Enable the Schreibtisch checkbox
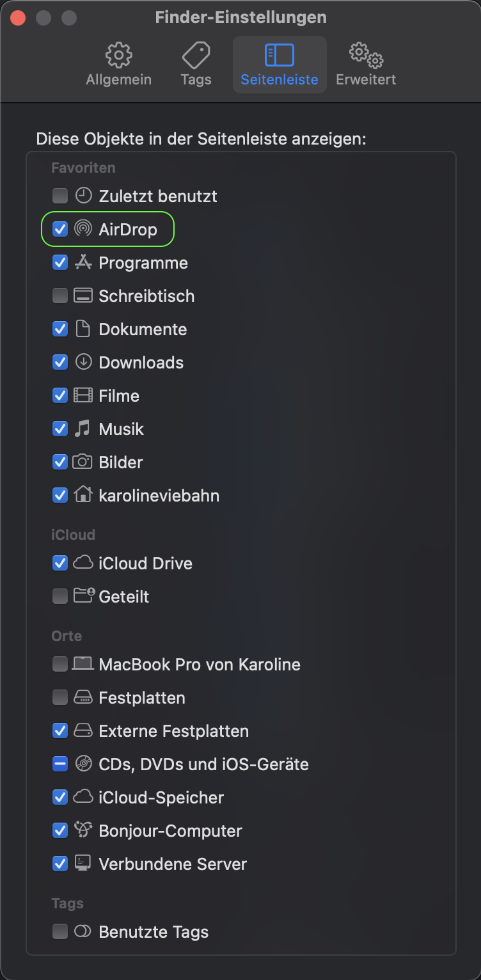The width and height of the screenshot is (481, 980). (x=60, y=296)
